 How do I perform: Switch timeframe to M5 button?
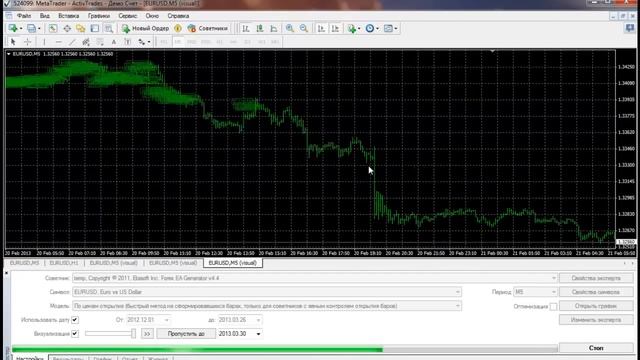(178, 42)
